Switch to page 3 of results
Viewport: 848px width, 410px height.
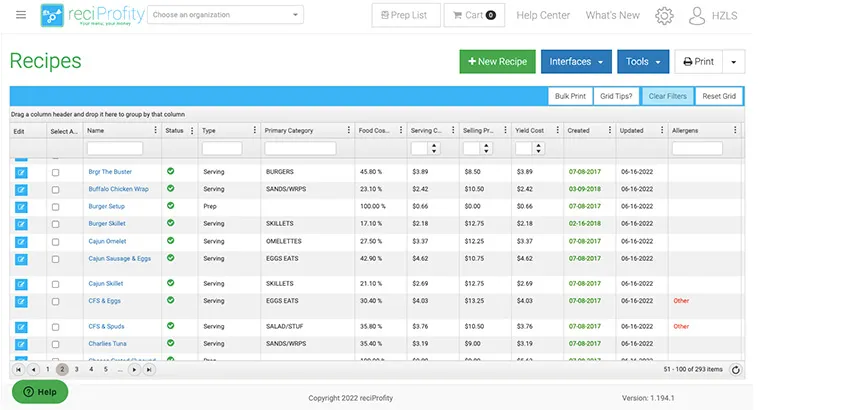pyautogui.click(x=76, y=369)
